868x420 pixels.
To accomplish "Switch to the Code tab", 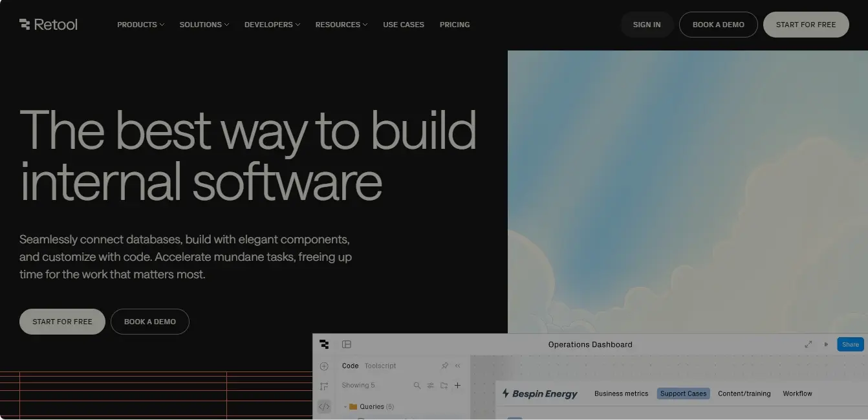I will [350, 366].
